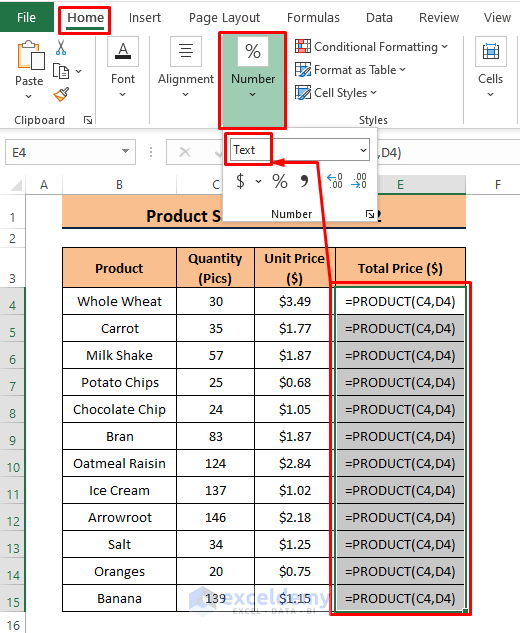Open the Font group button
The width and height of the screenshot is (520, 633).
coord(123,68)
